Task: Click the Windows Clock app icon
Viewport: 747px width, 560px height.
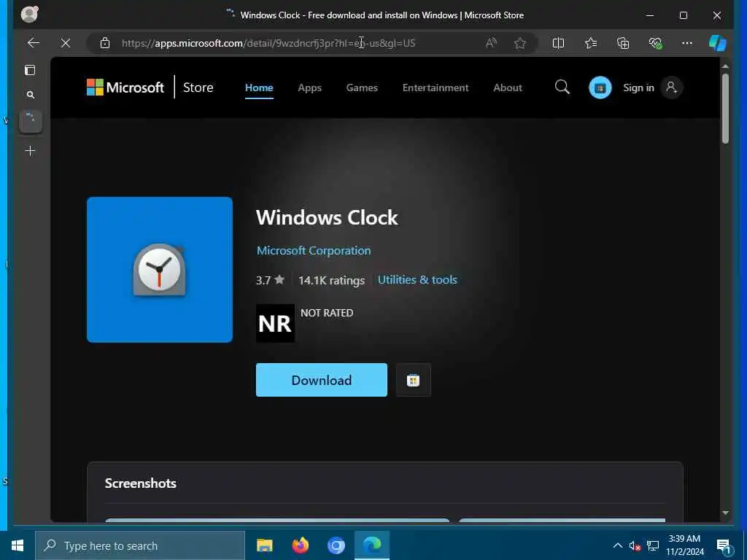Action: pyautogui.click(x=160, y=270)
